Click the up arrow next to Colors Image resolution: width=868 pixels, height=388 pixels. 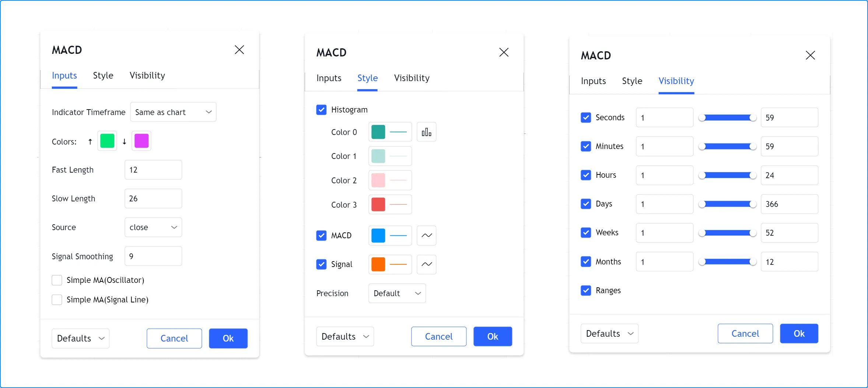pos(90,141)
